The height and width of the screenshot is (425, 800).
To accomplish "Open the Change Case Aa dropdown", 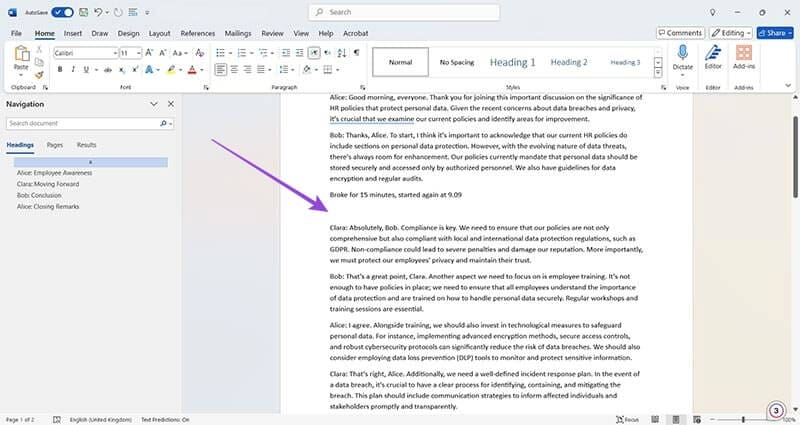I will tap(180, 53).
